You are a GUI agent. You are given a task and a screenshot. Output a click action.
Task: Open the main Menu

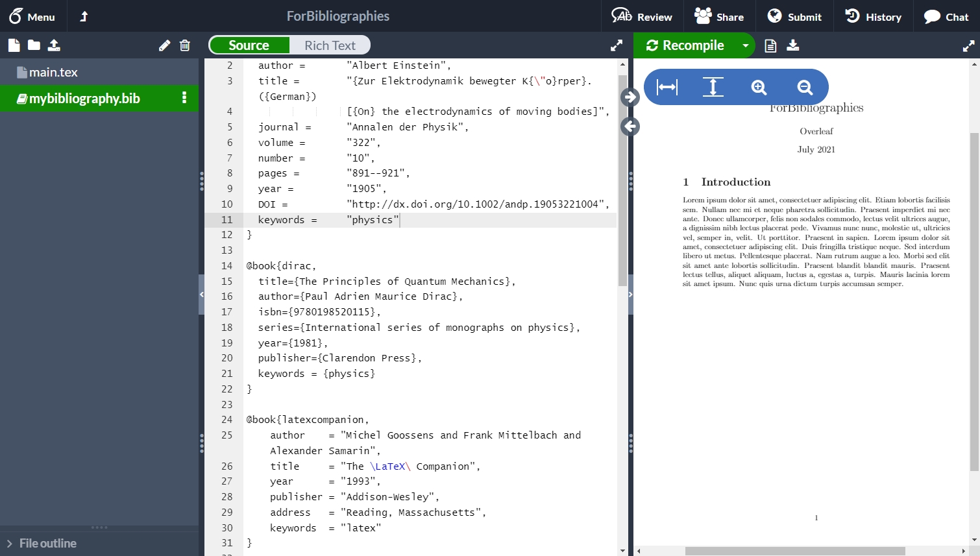click(x=32, y=17)
